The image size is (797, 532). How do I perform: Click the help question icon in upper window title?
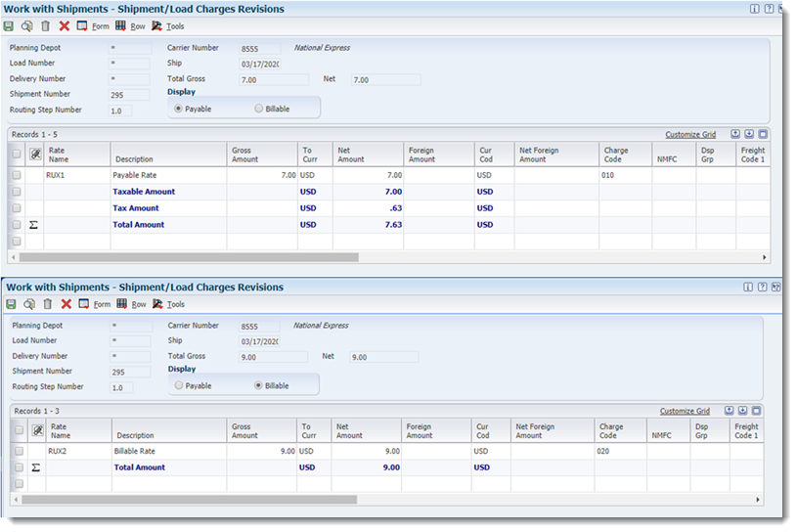(x=769, y=9)
